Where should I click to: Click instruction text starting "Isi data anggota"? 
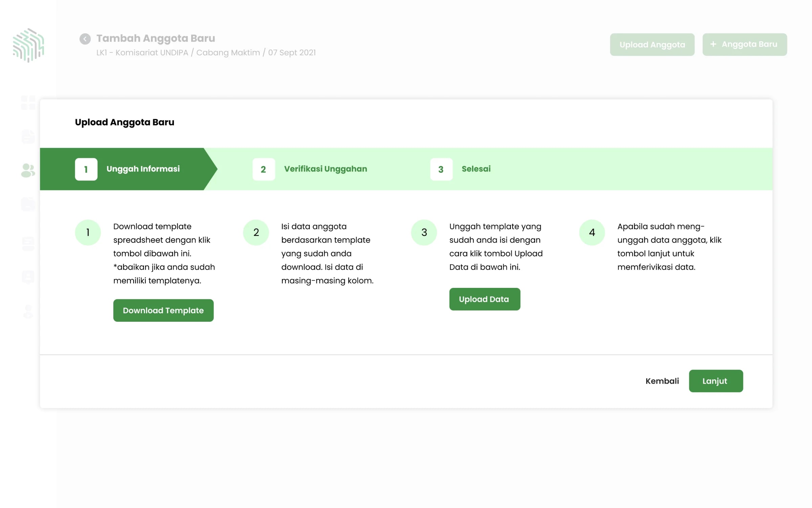(327, 253)
